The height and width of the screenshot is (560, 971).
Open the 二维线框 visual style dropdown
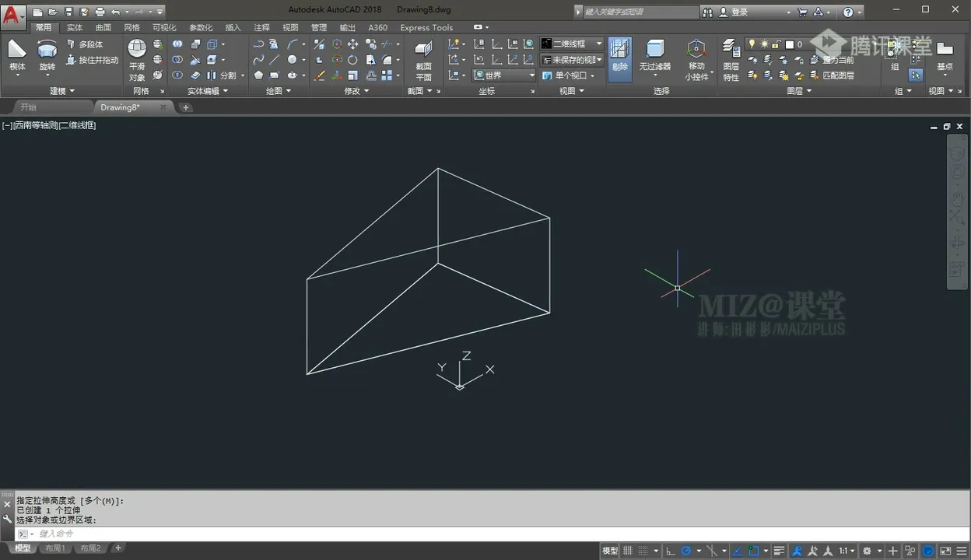coord(573,44)
